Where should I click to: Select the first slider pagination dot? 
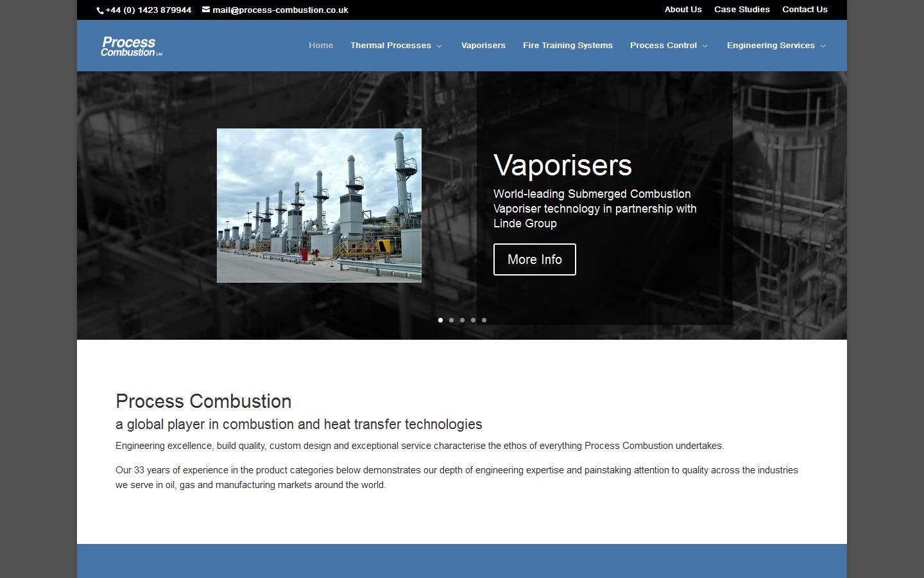tap(440, 320)
